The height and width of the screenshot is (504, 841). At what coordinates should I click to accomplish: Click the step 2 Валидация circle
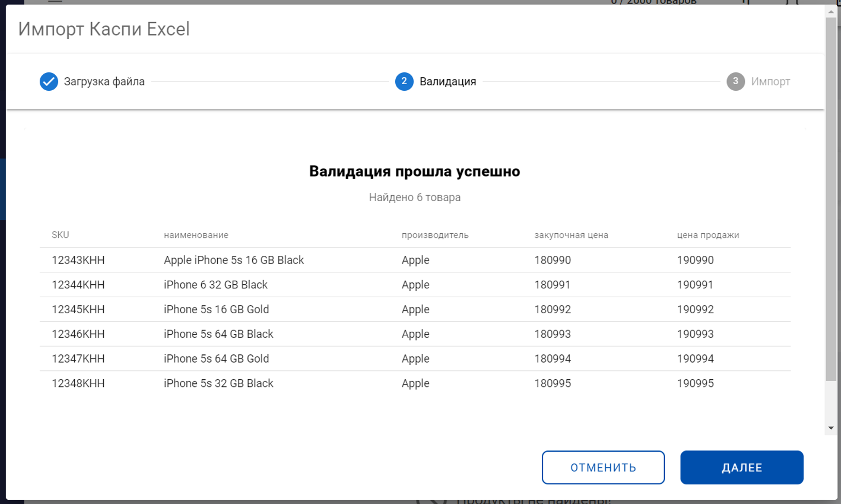(404, 82)
